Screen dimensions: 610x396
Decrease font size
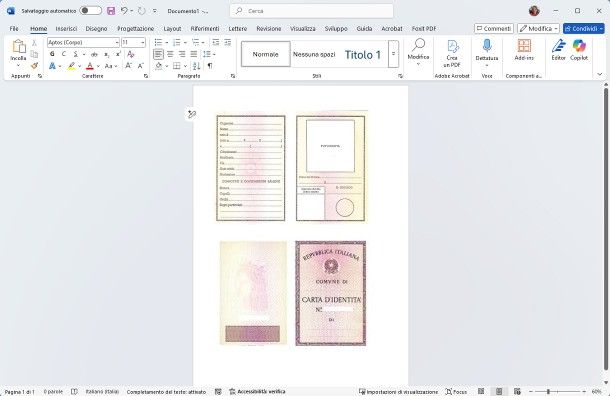[x=140, y=66]
